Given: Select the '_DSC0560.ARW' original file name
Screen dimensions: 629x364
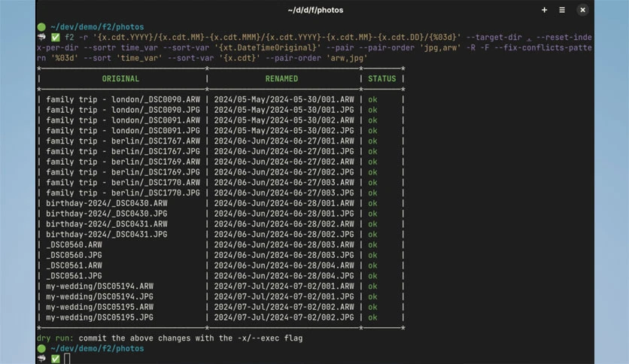Looking at the screenshot, I should point(74,245).
